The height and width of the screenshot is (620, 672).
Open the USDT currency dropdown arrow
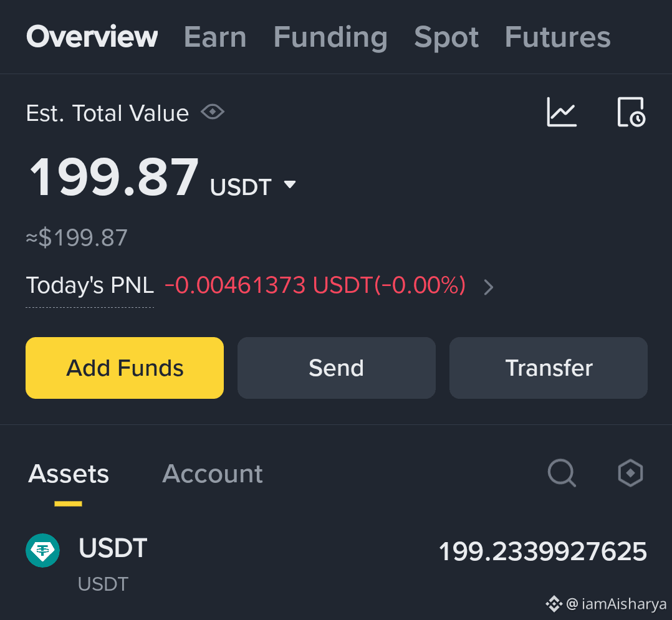(290, 184)
